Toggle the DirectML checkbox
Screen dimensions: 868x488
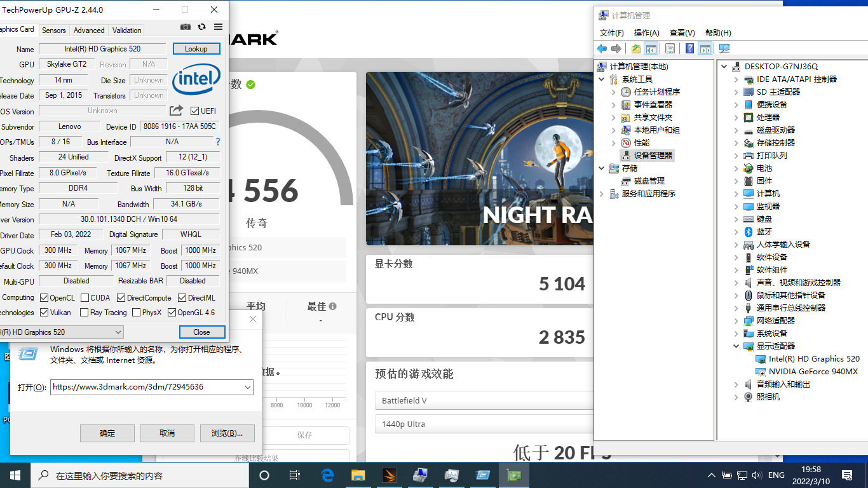coord(182,297)
